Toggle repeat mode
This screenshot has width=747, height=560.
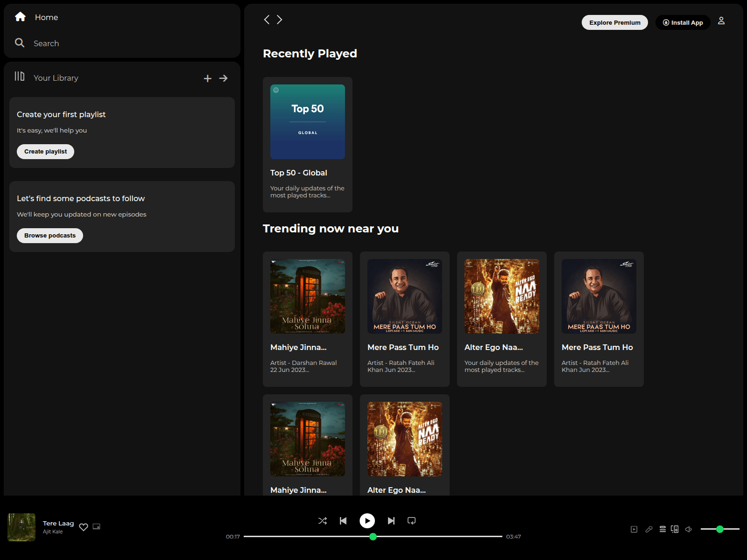pos(411,521)
